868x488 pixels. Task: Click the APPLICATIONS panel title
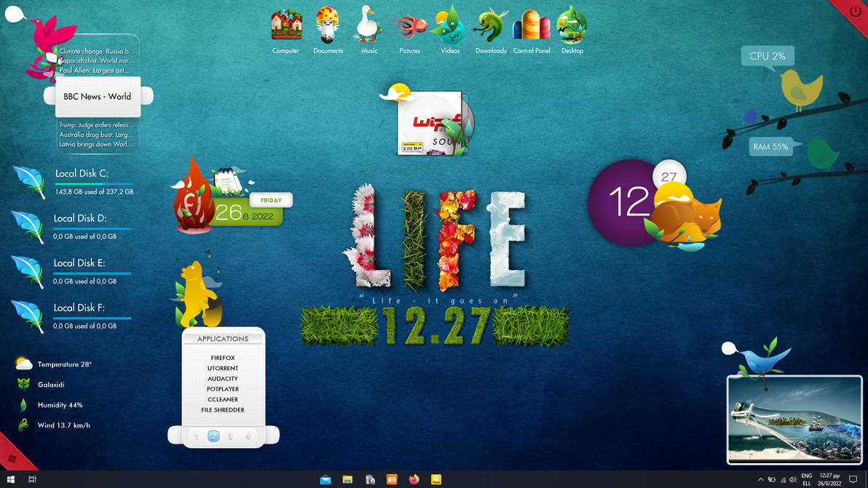point(223,338)
